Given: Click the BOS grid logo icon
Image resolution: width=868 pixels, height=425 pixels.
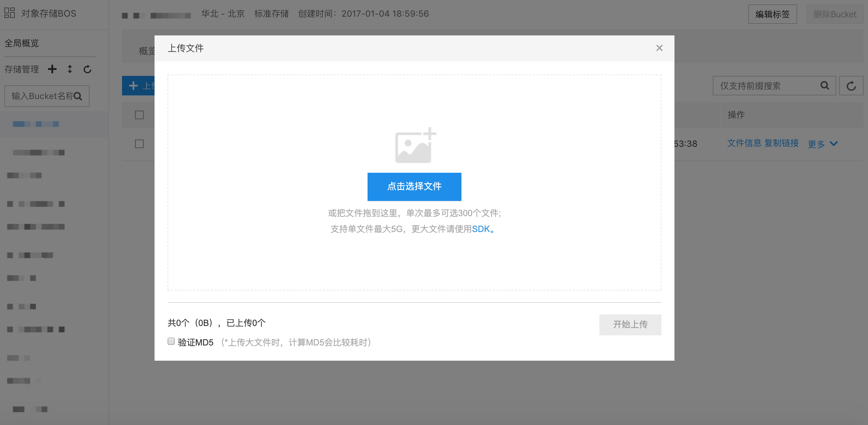Looking at the screenshot, I should pyautogui.click(x=10, y=13).
